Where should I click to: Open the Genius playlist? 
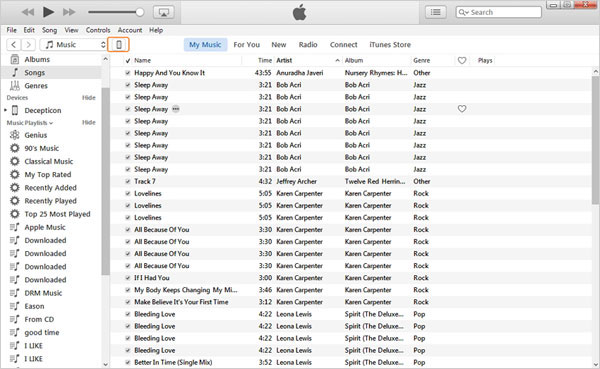36,135
